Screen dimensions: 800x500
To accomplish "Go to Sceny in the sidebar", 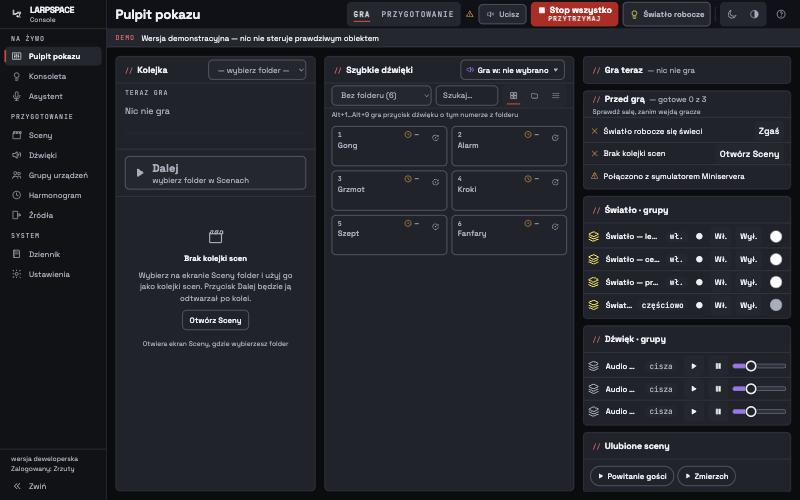I will [52, 135].
